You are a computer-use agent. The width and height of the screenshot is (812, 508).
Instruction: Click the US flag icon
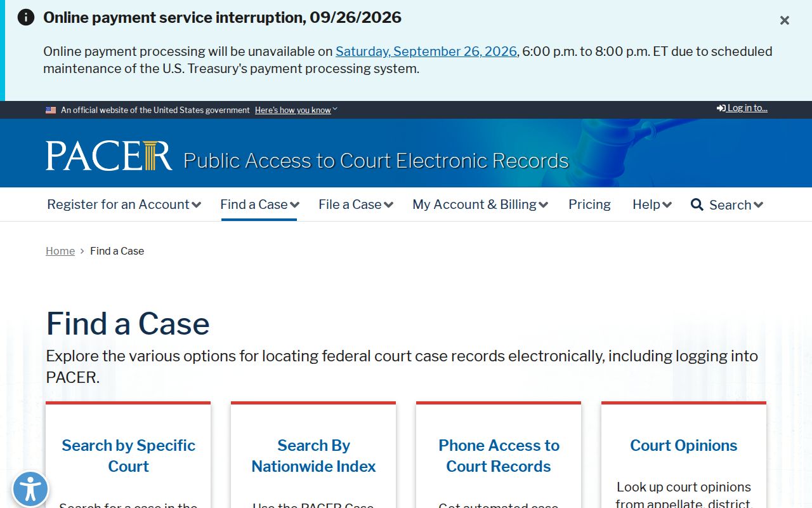[x=51, y=110]
